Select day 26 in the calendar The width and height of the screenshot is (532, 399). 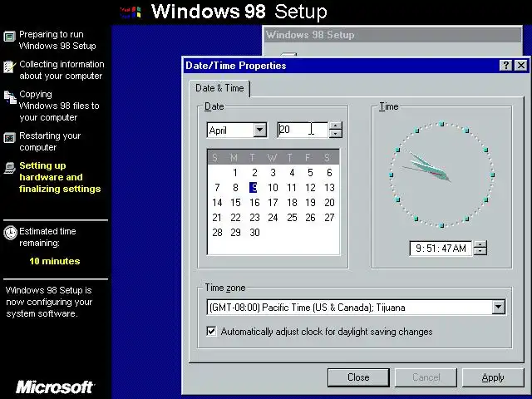310,218
